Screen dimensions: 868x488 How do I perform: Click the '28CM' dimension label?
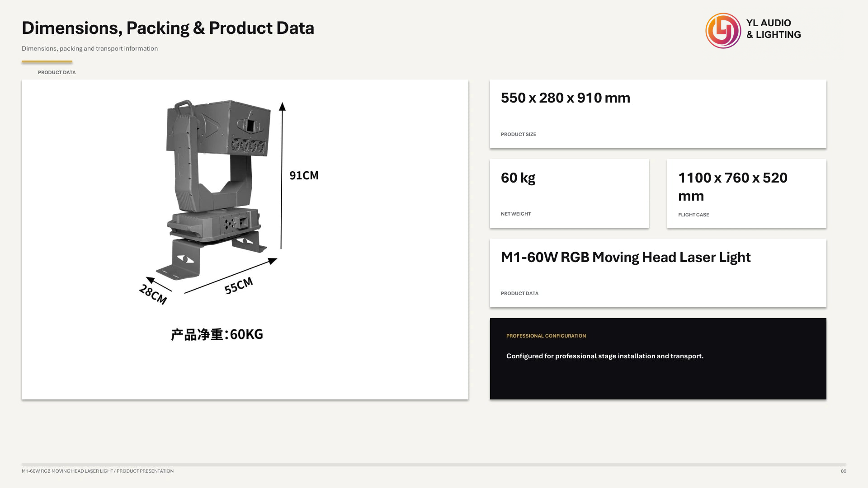point(153,294)
